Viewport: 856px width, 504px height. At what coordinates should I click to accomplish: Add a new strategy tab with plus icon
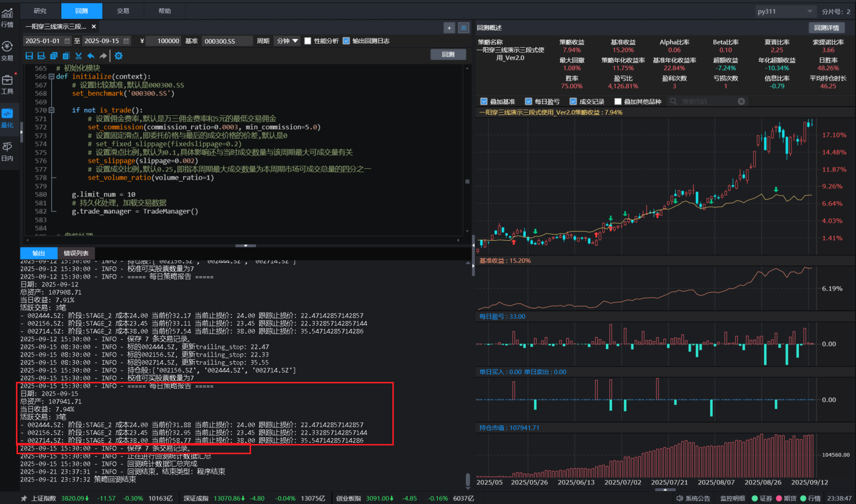pyautogui.click(x=449, y=28)
